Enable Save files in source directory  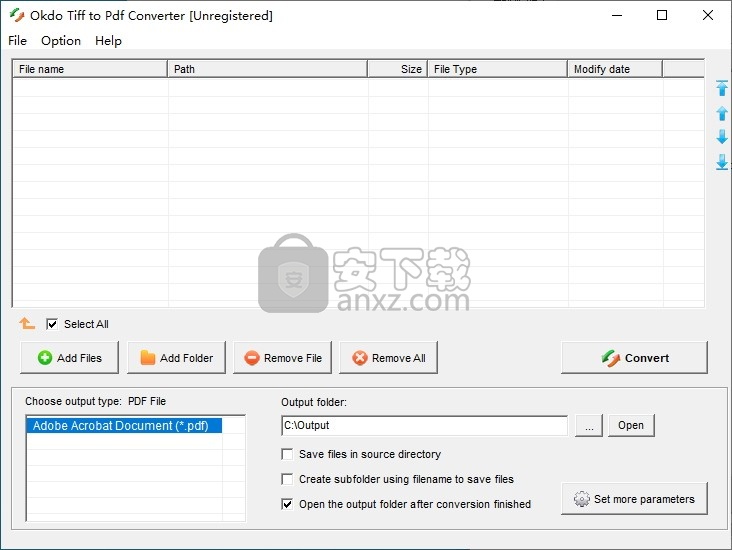[287, 454]
